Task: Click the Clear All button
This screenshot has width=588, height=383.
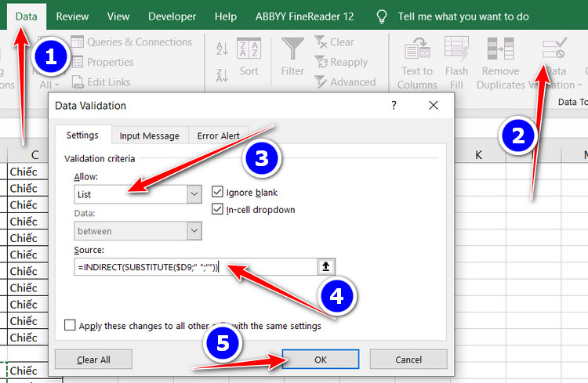Action: click(x=93, y=360)
